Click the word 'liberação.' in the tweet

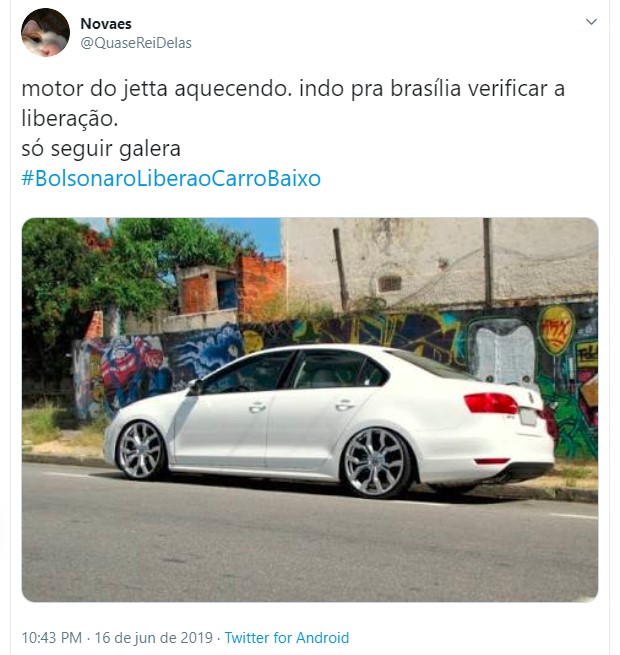coord(70,119)
